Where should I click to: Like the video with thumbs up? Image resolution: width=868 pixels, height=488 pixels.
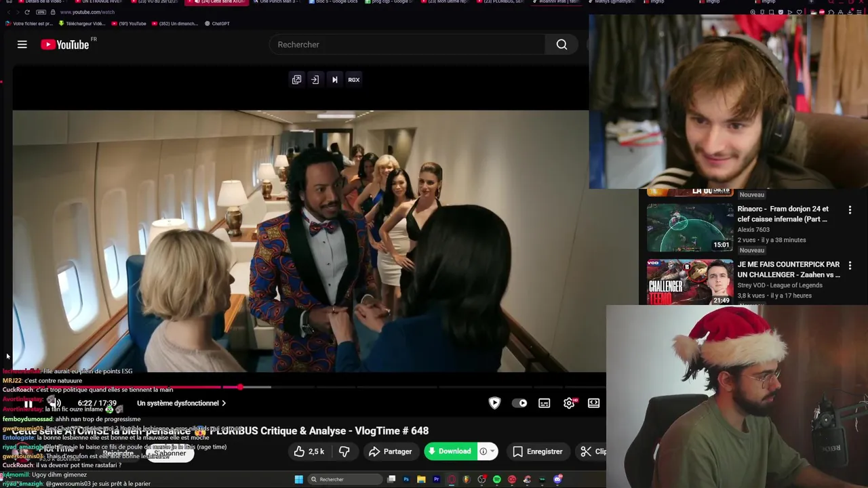309,451
